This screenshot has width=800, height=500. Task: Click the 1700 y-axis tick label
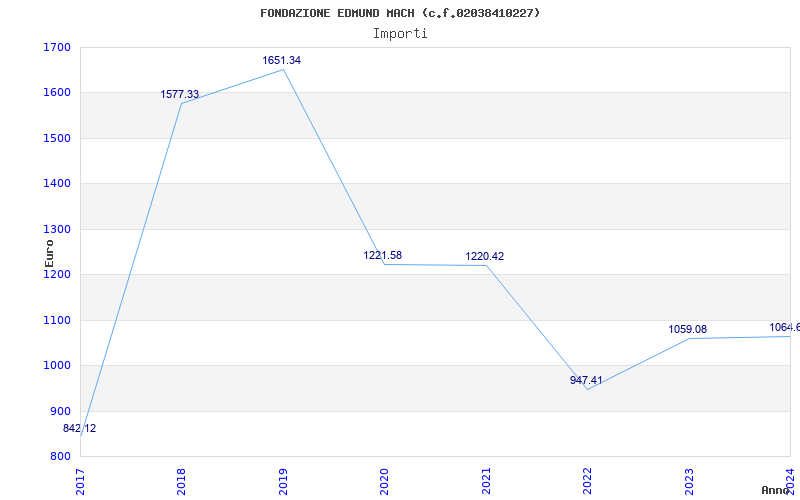click(57, 47)
